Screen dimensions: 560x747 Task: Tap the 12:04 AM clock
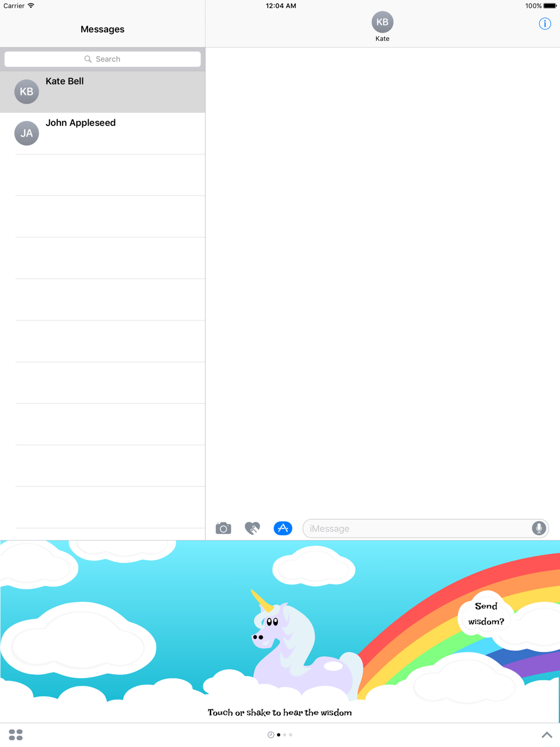(281, 6)
